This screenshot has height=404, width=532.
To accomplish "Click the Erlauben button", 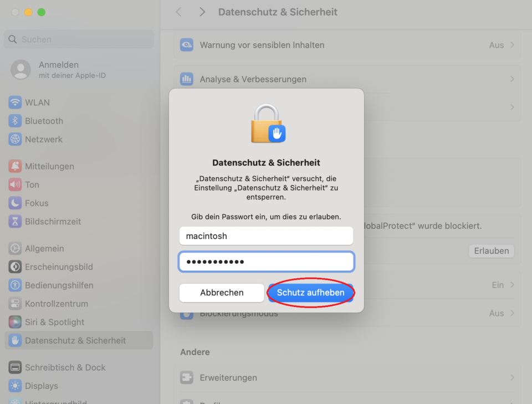I will tap(491, 251).
